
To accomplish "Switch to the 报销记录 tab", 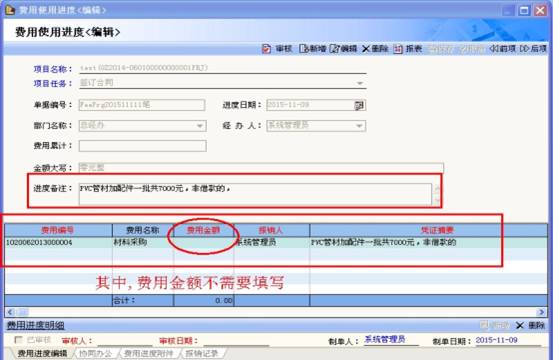I will tap(202, 354).
